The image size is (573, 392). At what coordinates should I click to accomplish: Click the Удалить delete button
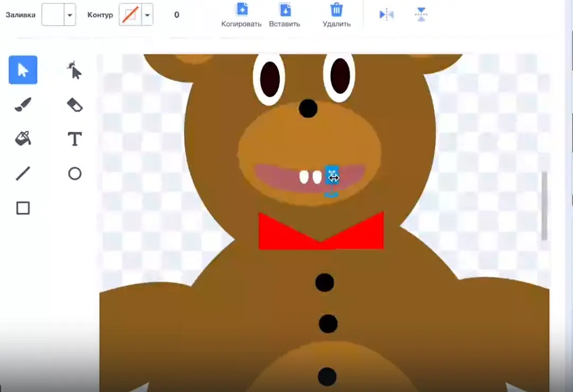(x=337, y=15)
